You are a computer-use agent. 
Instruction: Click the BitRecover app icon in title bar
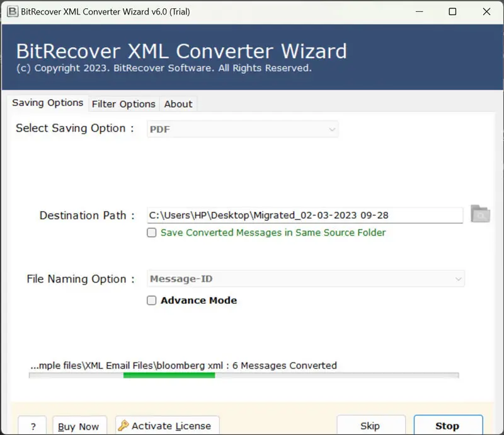pos(13,11)
